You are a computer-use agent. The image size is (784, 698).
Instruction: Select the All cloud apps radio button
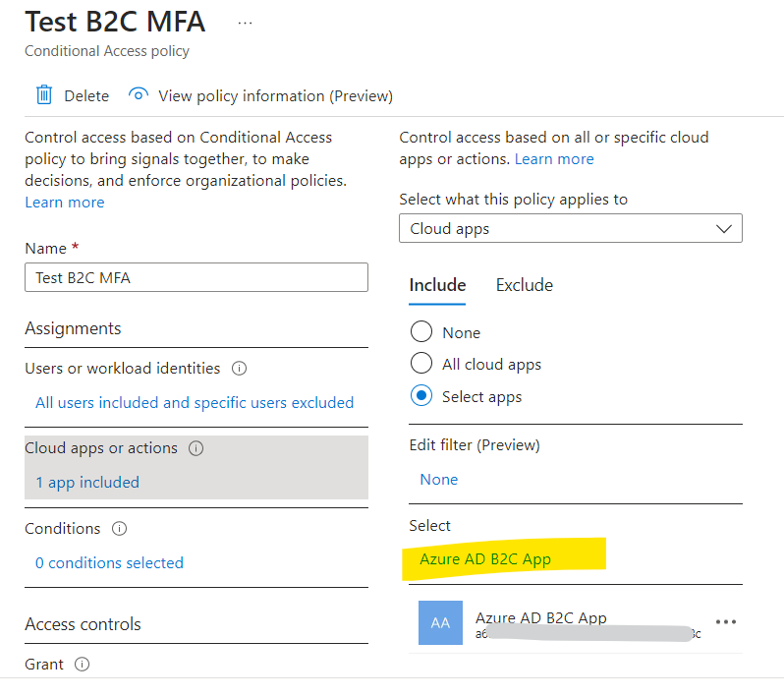click(x=421, y=364)
